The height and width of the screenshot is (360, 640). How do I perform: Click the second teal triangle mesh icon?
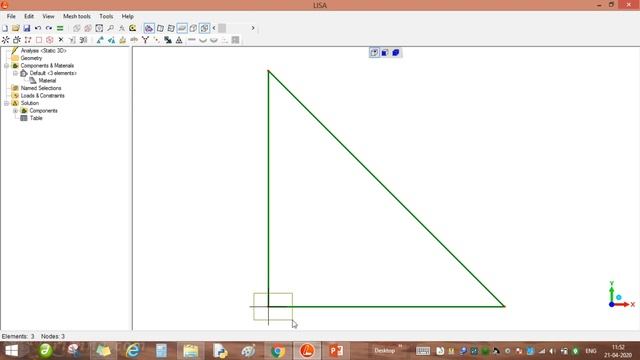click(111, 40)
